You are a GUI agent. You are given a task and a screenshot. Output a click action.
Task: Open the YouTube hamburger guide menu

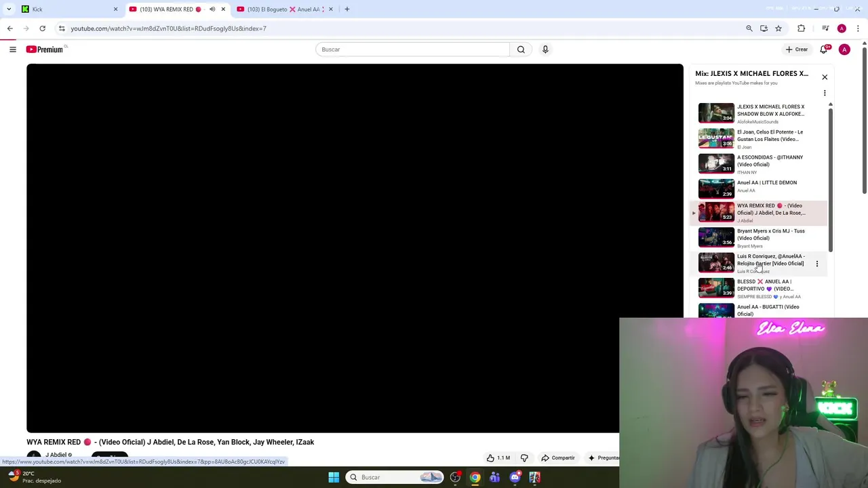[x=12, y=49]
